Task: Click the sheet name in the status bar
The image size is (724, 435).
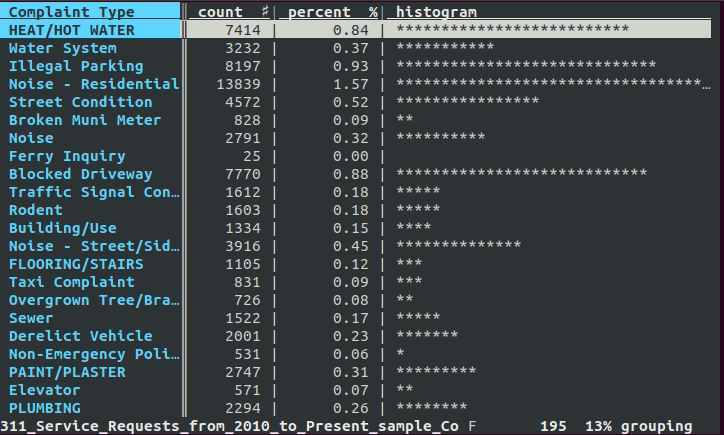Action: pyautogui.click(x=229, y=426)
